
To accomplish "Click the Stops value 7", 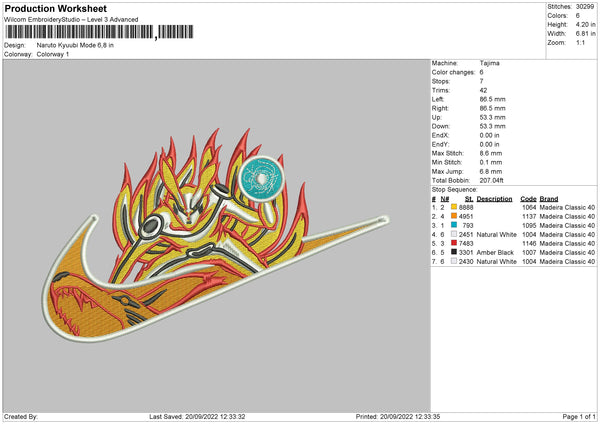I will [x=481, y=81].
